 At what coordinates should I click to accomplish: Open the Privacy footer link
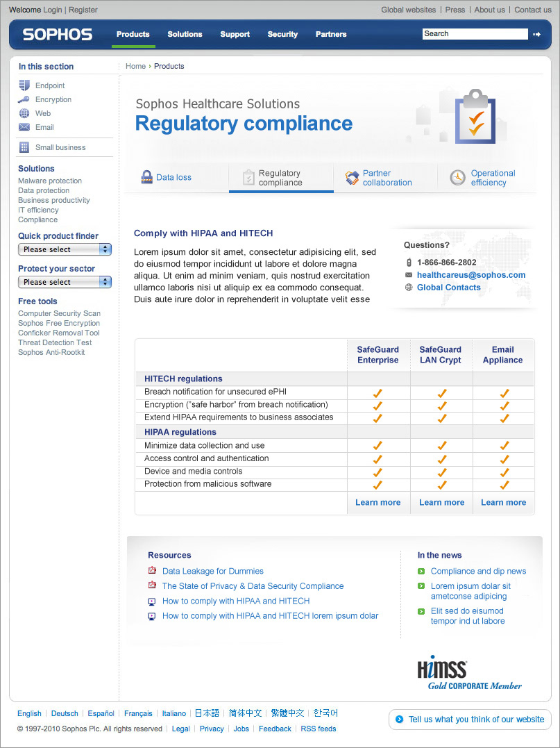pyautogui.click(x=212, y=729)
